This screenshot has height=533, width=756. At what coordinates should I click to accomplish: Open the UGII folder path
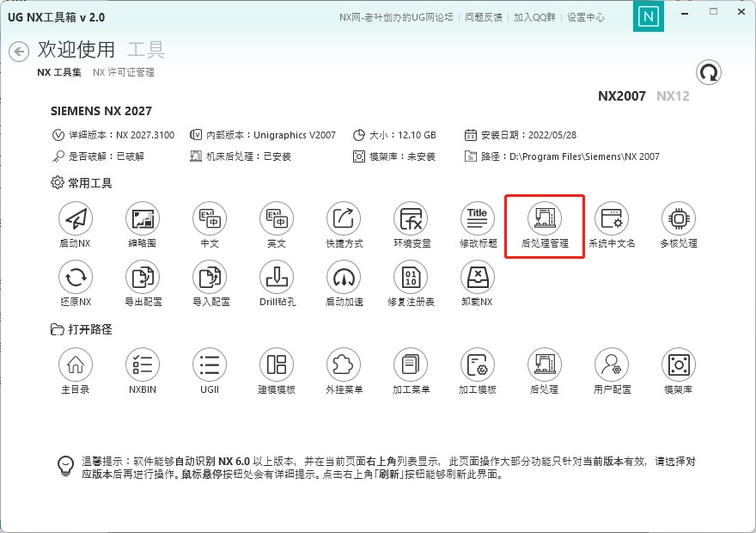tap(210, 365)
